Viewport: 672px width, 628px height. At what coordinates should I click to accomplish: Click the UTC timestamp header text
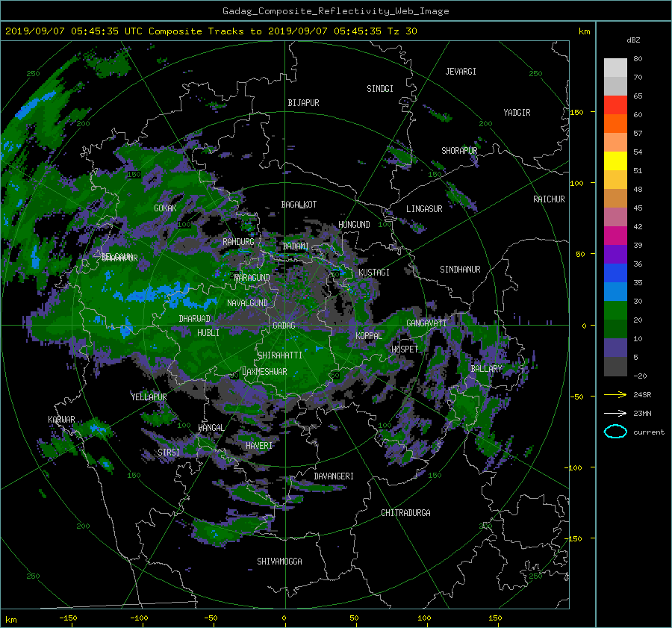tap(211, 31)
